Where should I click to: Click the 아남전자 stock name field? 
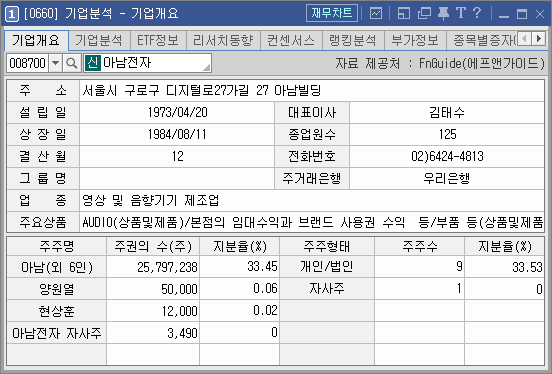(x=148, y=63)
